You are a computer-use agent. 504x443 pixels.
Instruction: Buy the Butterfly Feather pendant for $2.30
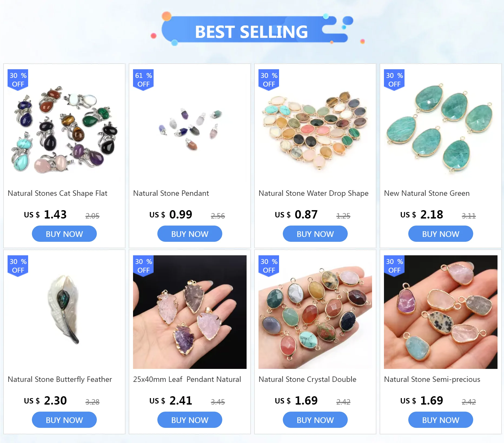pyautogui.click(x=64, y=420)
